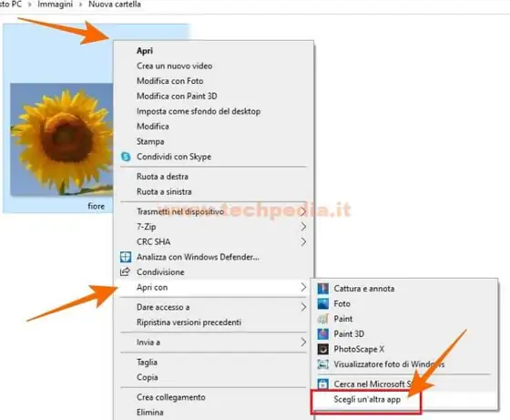
Task: Select the fiore sunflower thumbnail
Action: point(62,139)
